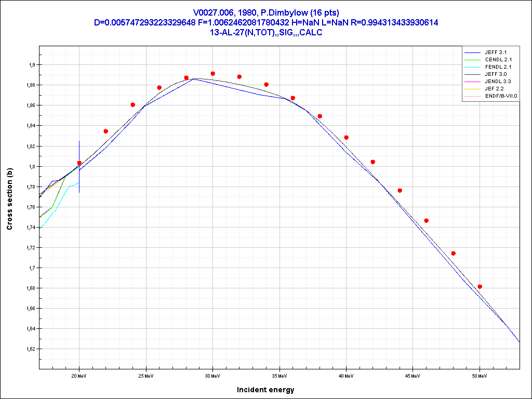Viewport: 532px width, 399px height.
Task: Click the "Cross section (b)" y-axis title
Action: tap(9, 199)
